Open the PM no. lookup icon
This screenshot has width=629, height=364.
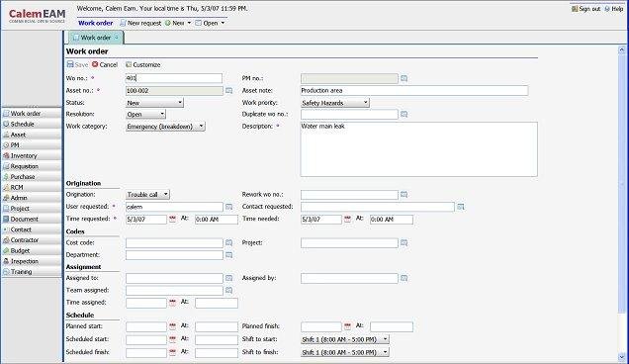pyautogui.click(x=404, y=78)
